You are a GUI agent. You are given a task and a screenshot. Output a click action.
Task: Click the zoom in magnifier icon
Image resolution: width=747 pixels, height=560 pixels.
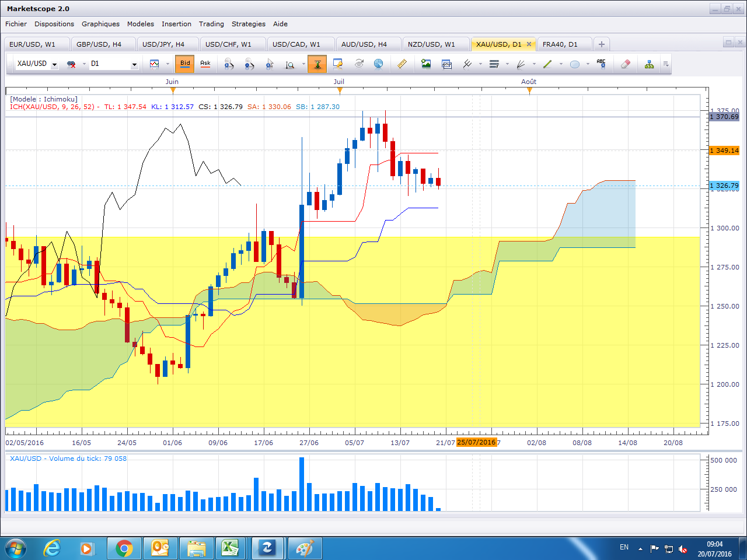(229, 64)
